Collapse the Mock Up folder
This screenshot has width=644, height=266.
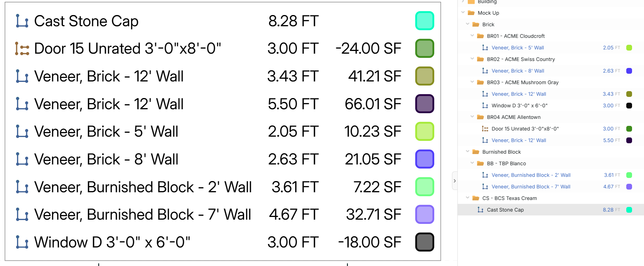(463, 13)
